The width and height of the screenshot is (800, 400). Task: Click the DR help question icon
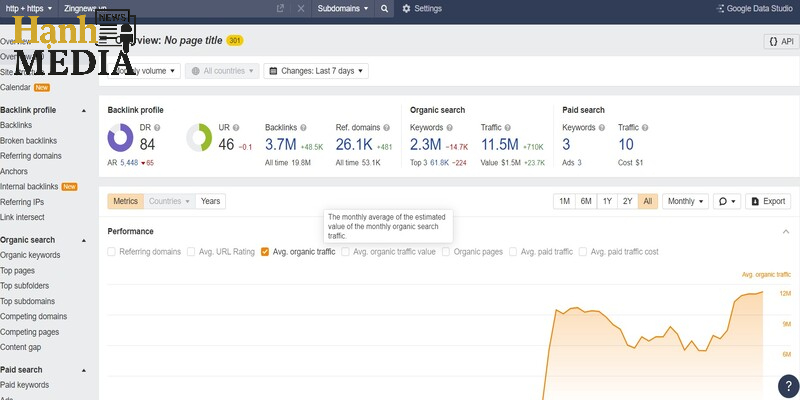157,128
